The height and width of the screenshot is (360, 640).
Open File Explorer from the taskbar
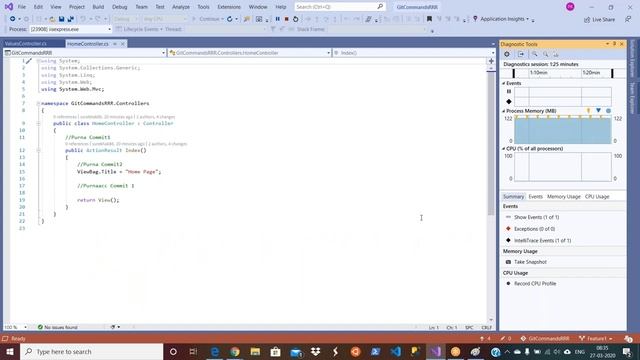click(x=255, y=351)
